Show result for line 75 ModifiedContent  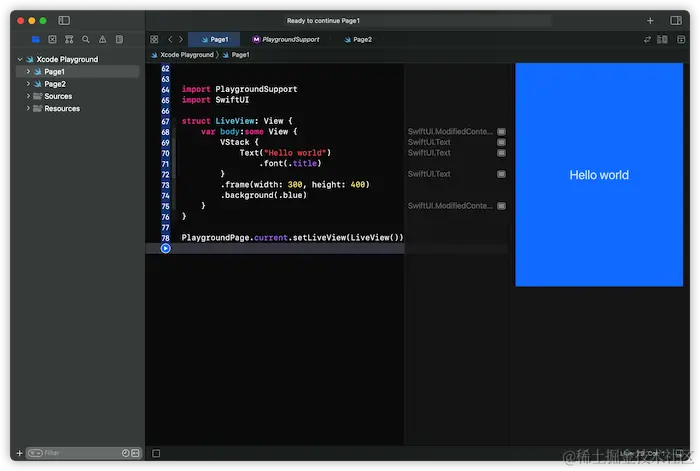[x=501, y=206]
